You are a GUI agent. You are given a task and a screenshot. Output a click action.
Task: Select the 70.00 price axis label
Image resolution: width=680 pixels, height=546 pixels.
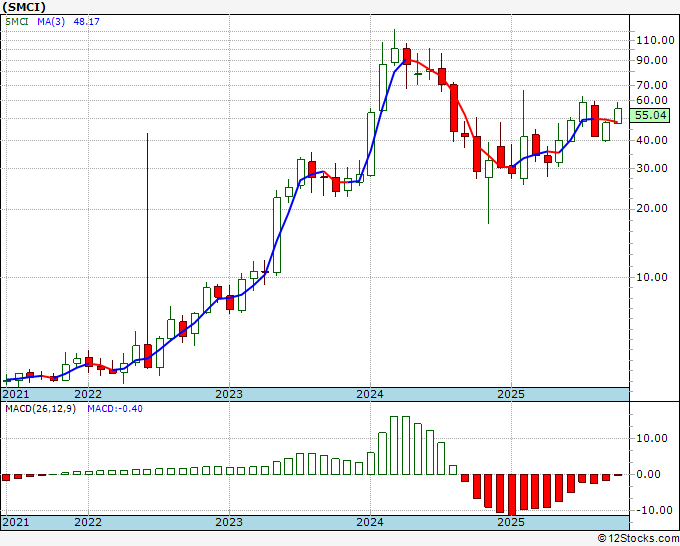click(652, 85)
